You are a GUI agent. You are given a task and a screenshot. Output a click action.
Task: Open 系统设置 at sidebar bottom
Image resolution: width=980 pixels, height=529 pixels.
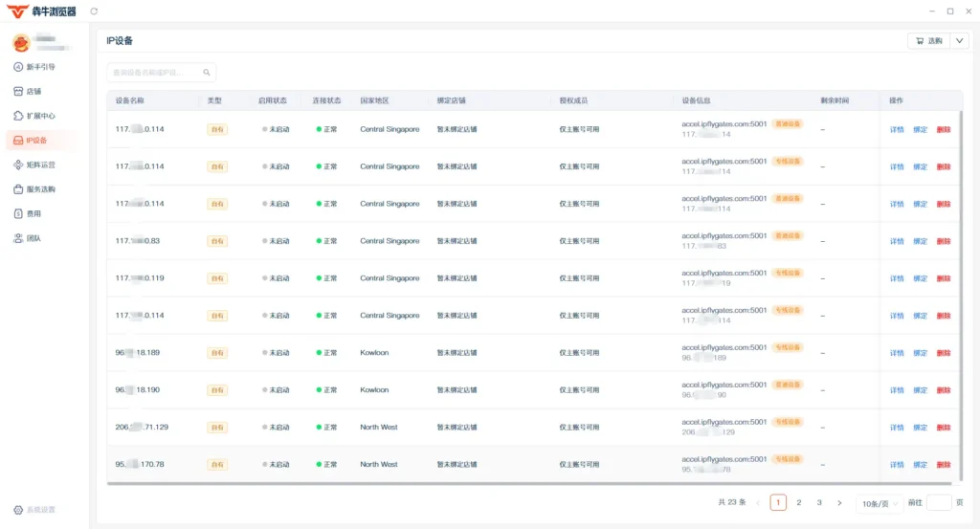pyautogui.click(x=35, y=510)
